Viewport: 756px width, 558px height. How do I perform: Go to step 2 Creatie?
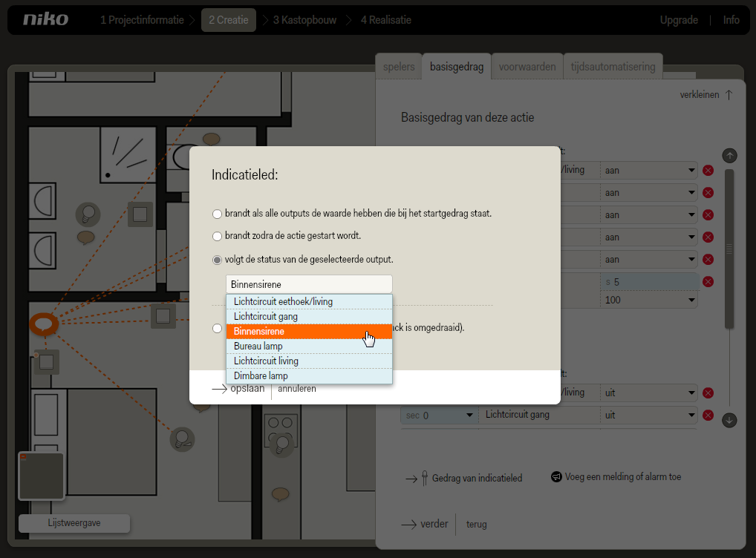click(229, 20)
